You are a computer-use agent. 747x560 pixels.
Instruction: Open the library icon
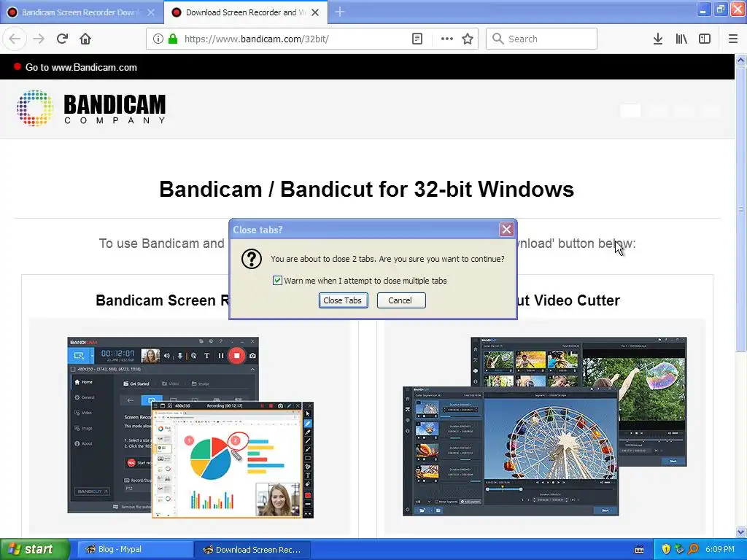tap(681, 39)
